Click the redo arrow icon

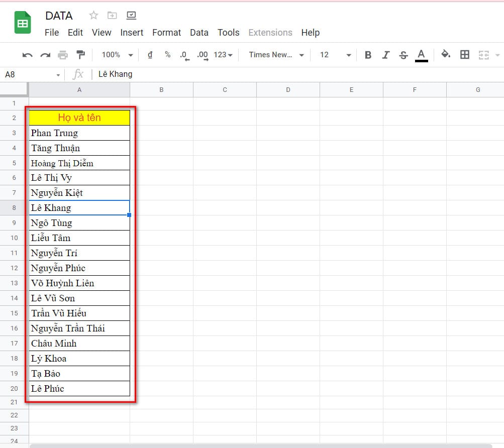click(x=45, y=55)
